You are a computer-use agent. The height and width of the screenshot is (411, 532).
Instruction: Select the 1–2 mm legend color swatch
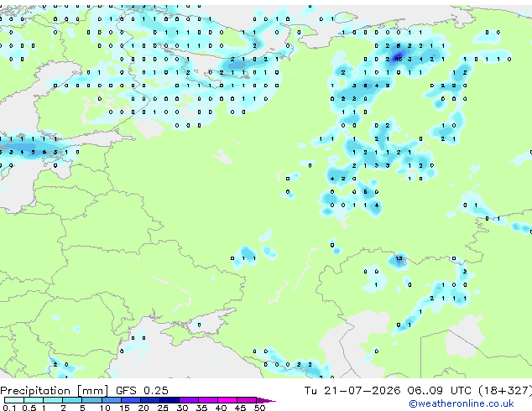click(53, 400)
